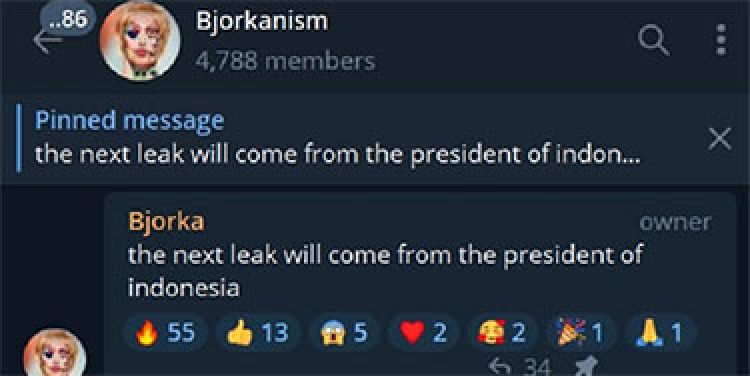Add the hearts-face reaction with 2
Screen dimensions: 750x376
502,333
